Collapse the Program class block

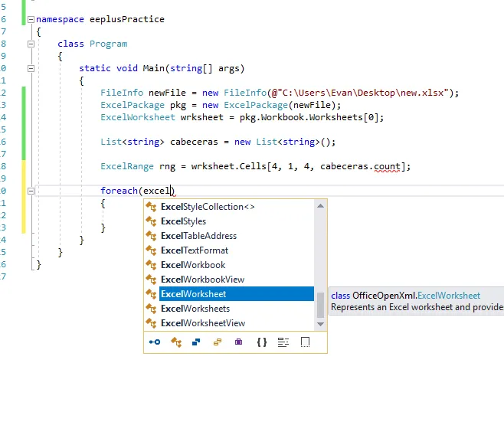pos(31,44)
